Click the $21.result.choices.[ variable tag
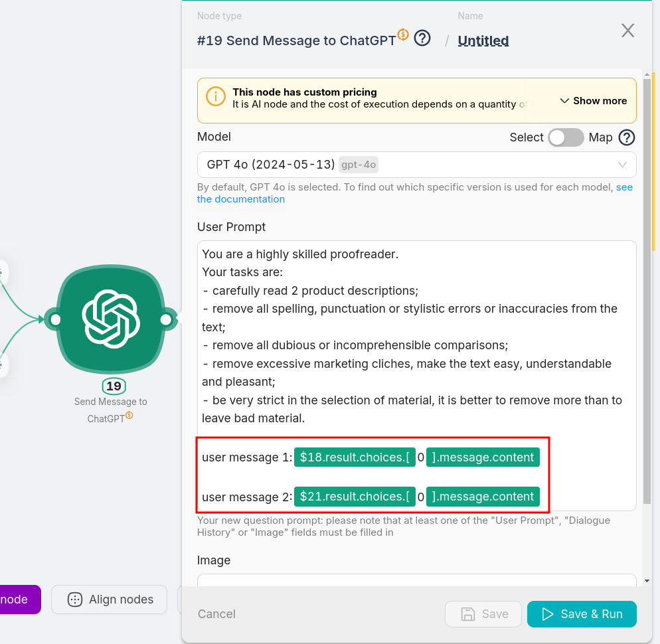 tap(355, 496)
